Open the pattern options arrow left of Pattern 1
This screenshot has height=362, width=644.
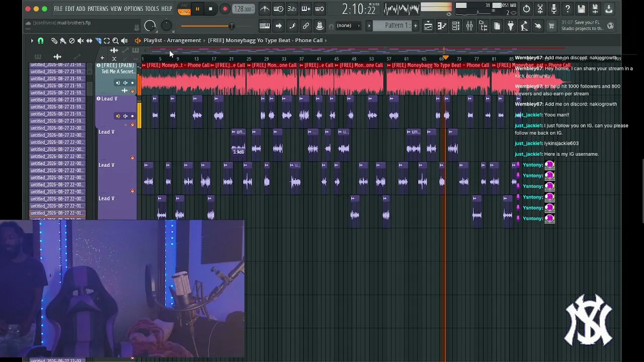click(369, 26)
